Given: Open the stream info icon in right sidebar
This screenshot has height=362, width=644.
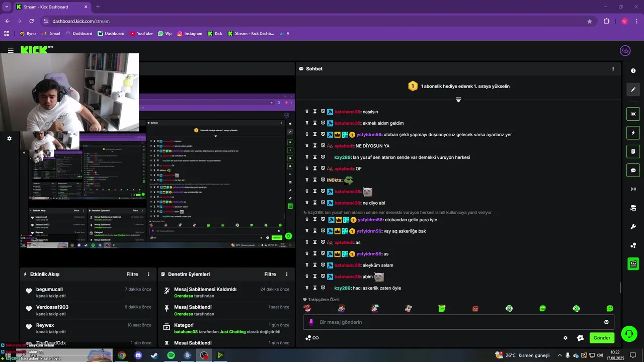Looking at the screenshot, I should coord(633,71).
